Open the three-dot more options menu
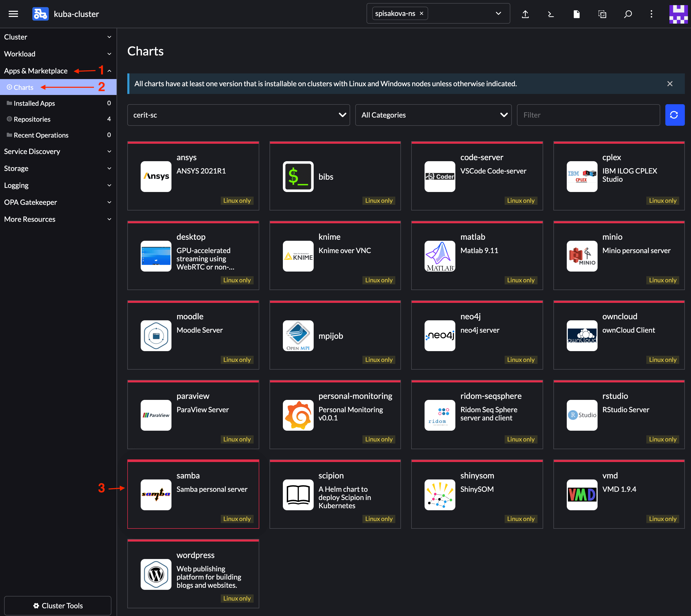This screenshot has height=616, width=691. 651,14
